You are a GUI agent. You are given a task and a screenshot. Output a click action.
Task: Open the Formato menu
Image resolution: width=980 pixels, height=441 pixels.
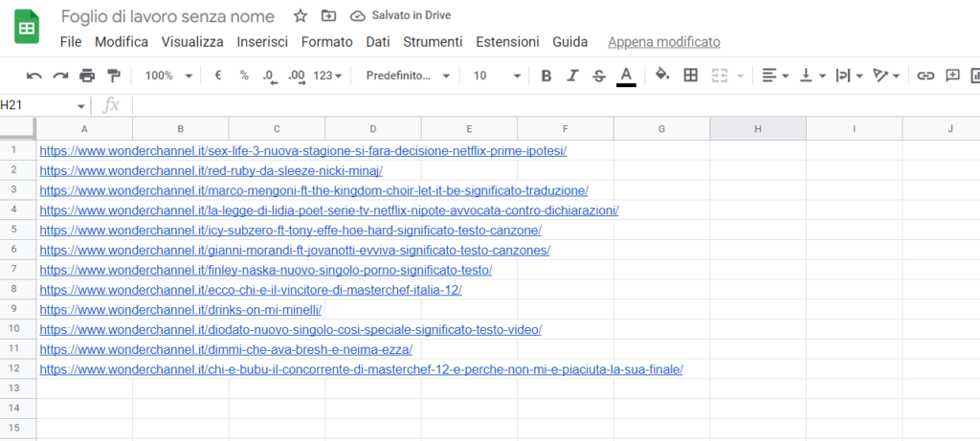click(x=327, y=42)
